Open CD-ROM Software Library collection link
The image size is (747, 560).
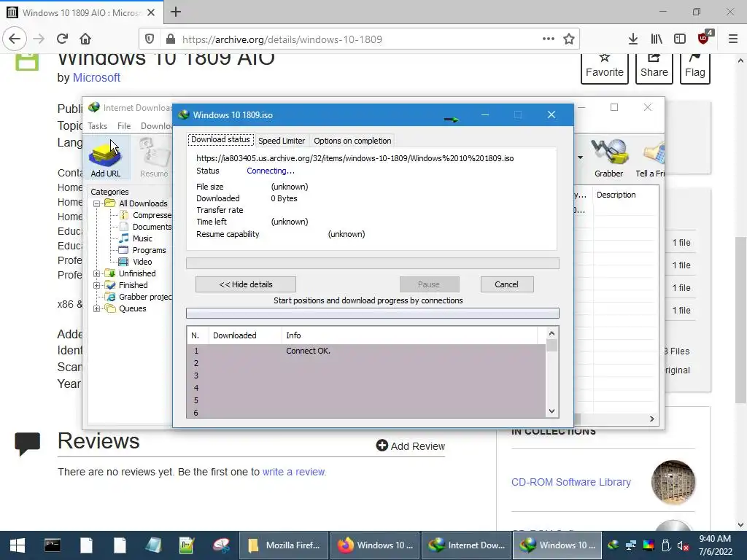tap(570, 482)
